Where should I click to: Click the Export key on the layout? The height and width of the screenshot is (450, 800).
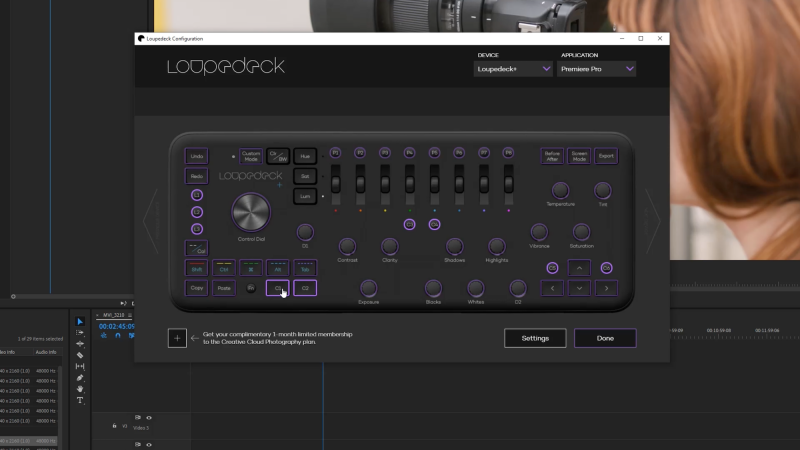pos(606,156)
